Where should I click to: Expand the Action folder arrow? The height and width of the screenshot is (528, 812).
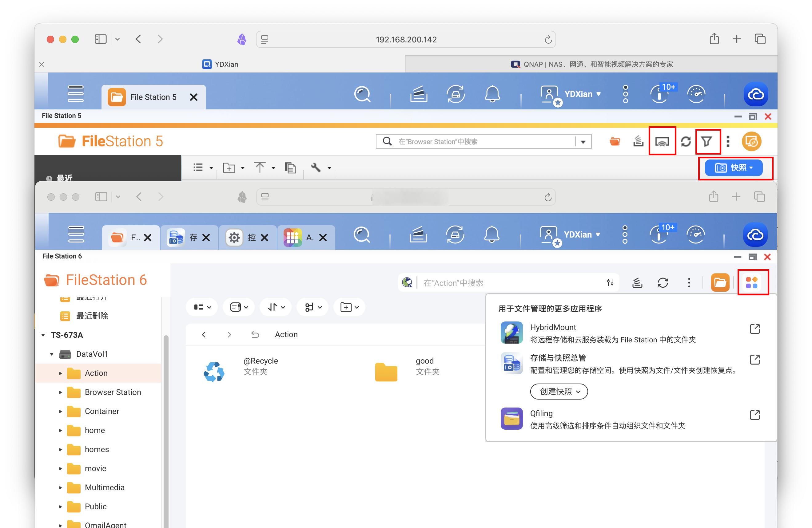pos(60,373)
